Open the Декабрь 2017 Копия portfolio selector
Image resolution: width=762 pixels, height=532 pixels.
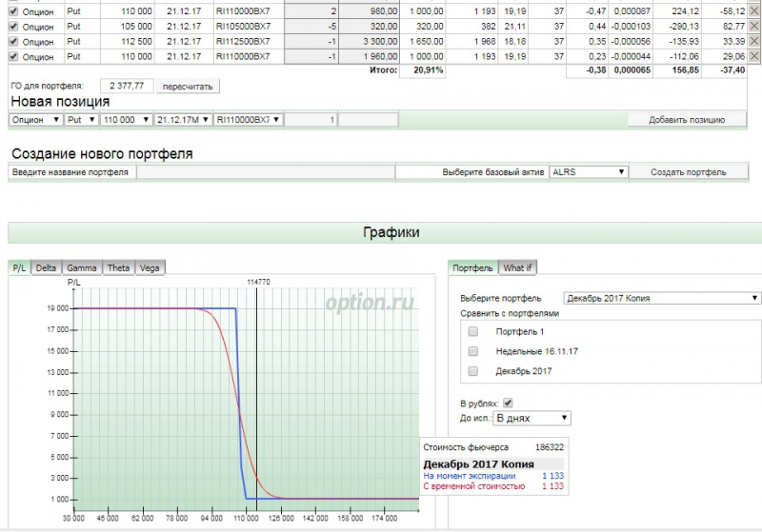click(662, 298)
